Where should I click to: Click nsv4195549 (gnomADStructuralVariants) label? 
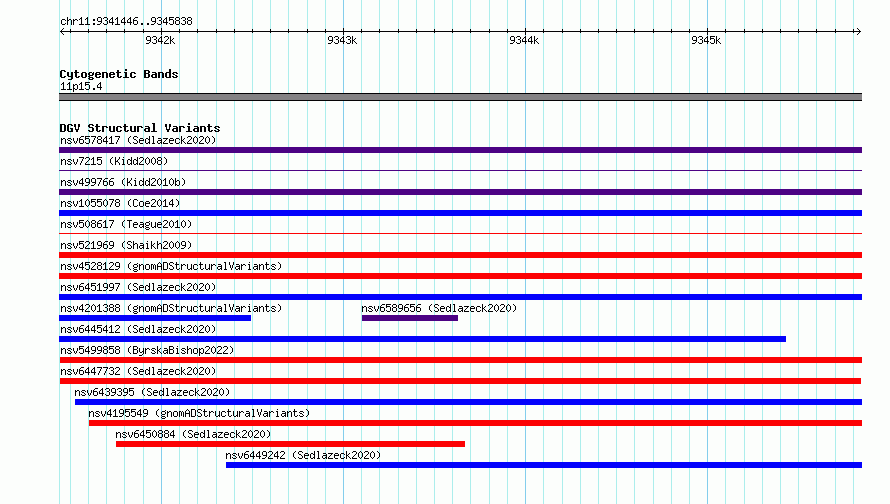199,413
